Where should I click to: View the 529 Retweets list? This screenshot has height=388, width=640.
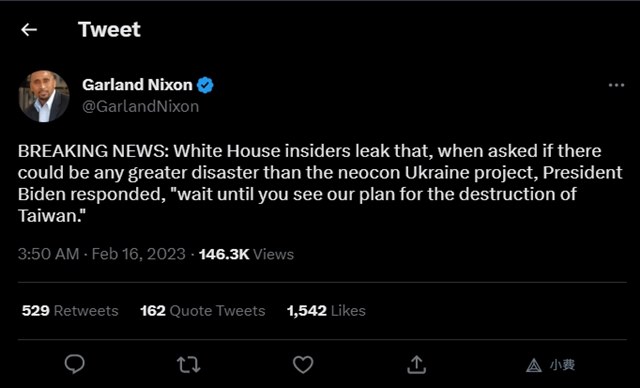click(70, 311)
